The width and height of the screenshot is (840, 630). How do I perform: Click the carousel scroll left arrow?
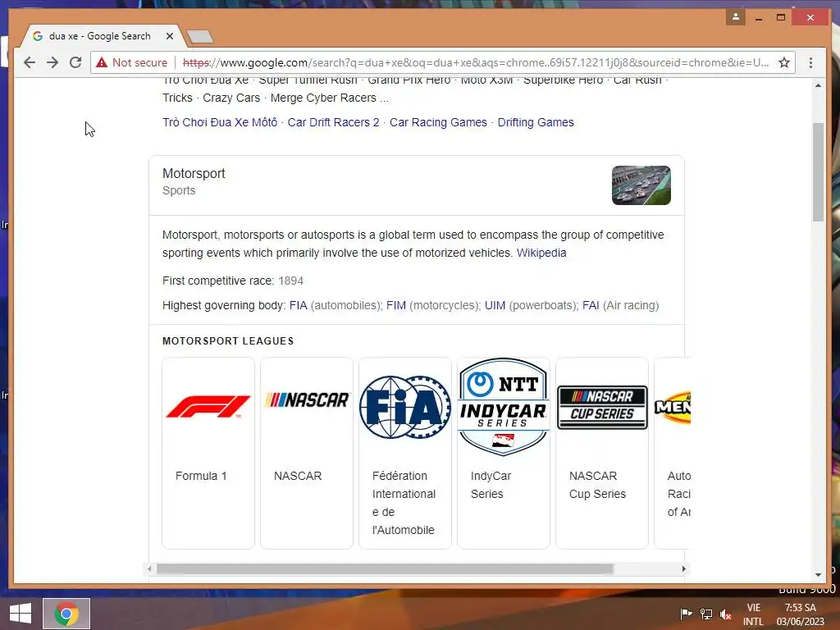pos(149,569)
